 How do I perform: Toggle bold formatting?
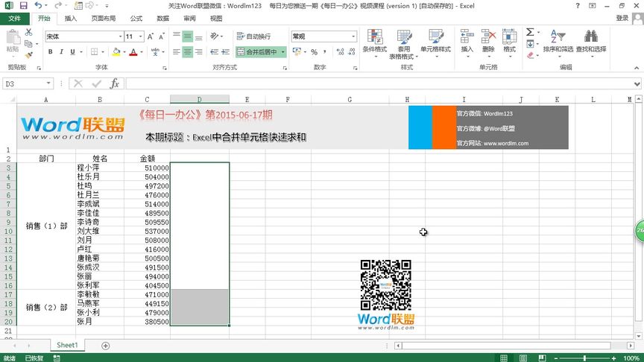point(50,52)
